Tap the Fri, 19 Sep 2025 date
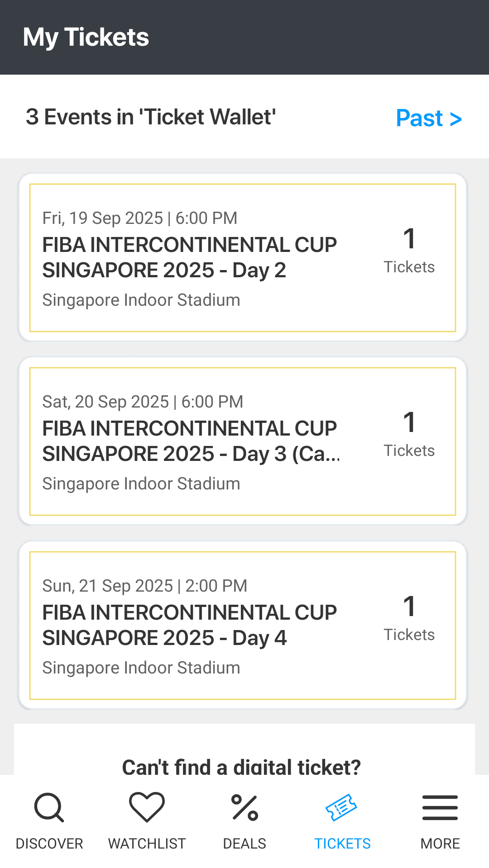 click(139, 218)
